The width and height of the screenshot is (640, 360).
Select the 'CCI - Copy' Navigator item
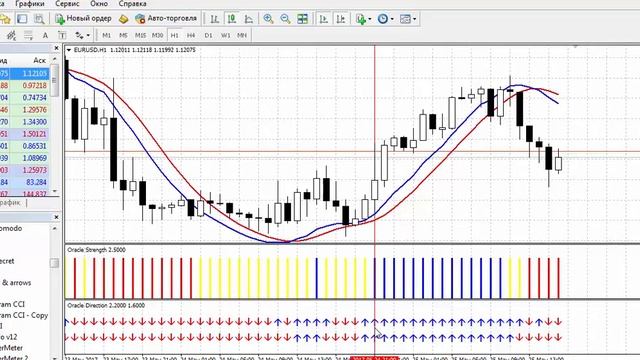(x=24, y=315)
